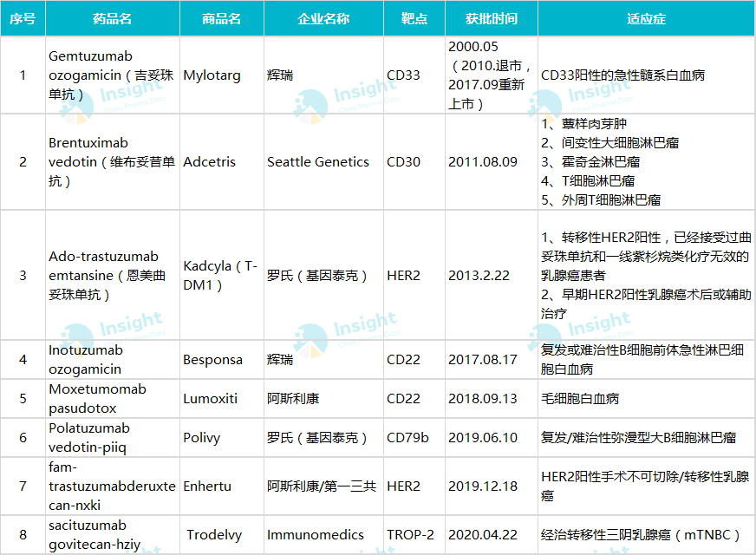The height and width of the screenshot is (555, 756).
Task: Select the fam-trastuzumabderuxtecan-nxki drug cell
Action: click(113, 486)
